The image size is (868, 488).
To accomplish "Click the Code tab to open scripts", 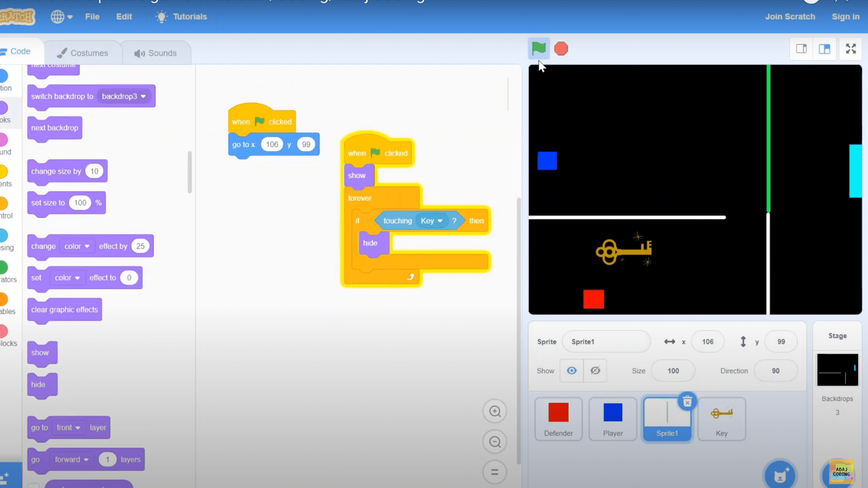I will (20, 51).
